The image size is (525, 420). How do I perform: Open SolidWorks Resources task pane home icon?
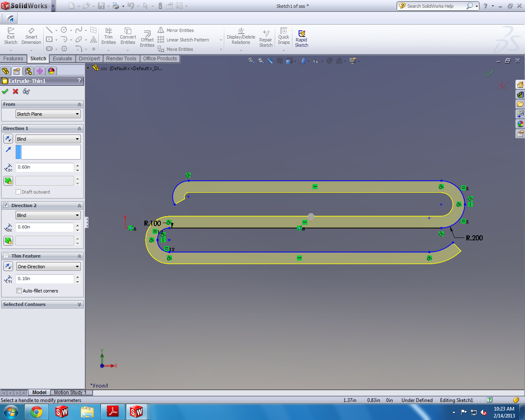(520, 84)
